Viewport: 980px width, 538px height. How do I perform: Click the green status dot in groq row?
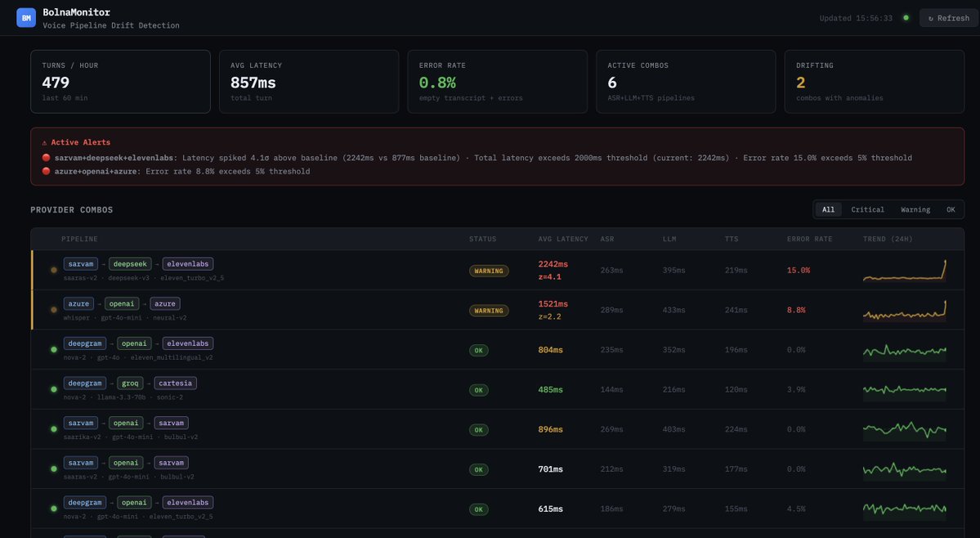point(54,389)
